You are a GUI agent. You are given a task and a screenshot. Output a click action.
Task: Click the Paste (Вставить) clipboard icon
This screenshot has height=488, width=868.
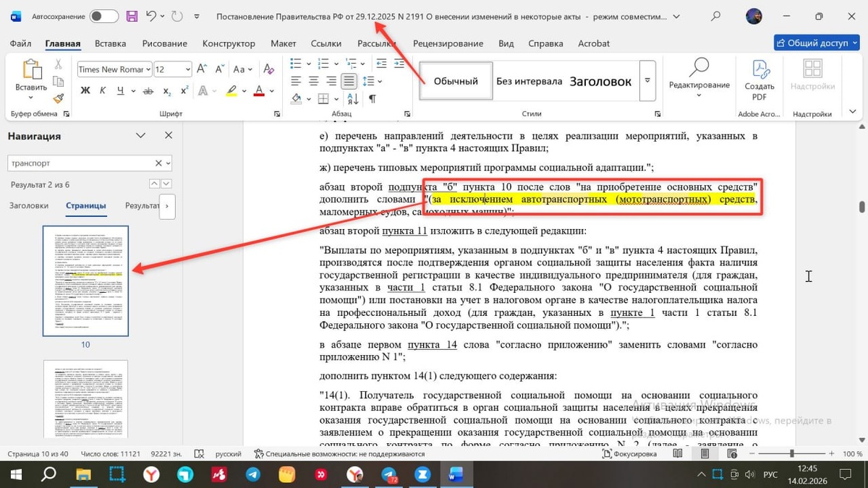31,69
